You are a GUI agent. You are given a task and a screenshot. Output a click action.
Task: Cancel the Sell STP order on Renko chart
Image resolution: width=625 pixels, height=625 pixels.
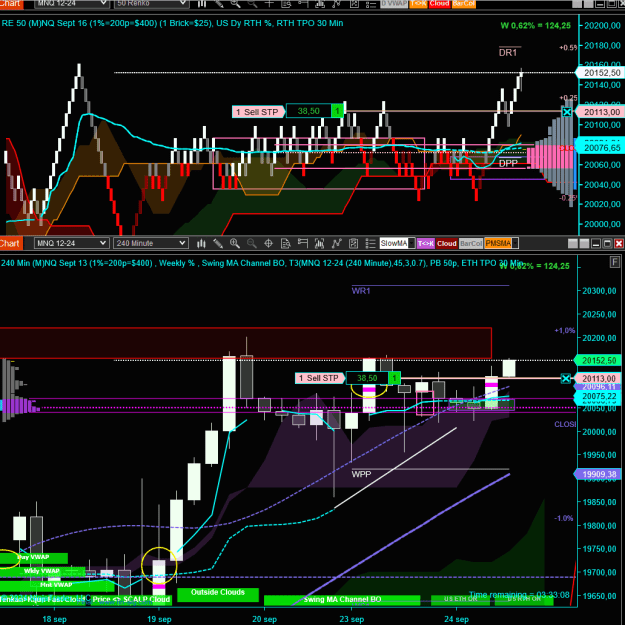[x=567, y=112]
